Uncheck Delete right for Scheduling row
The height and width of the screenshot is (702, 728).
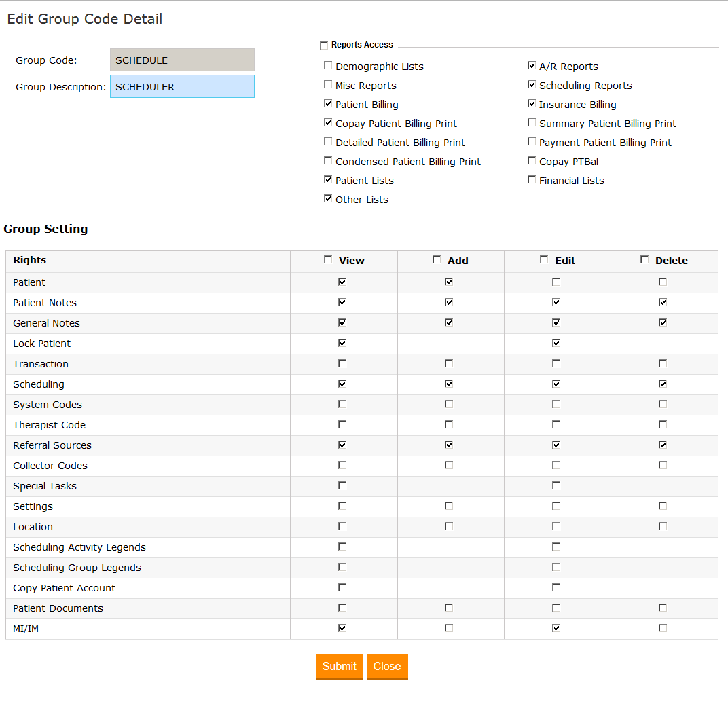click(663, 384)
